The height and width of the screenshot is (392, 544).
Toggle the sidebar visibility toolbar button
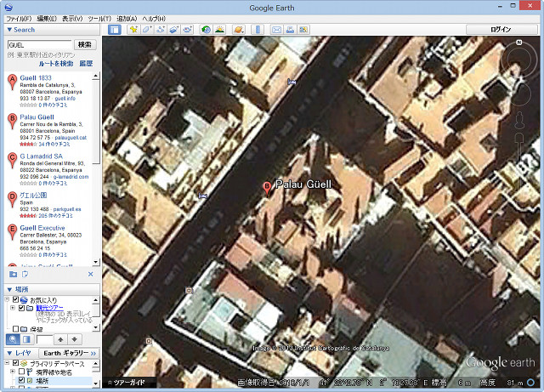click(x=115, y=30)
